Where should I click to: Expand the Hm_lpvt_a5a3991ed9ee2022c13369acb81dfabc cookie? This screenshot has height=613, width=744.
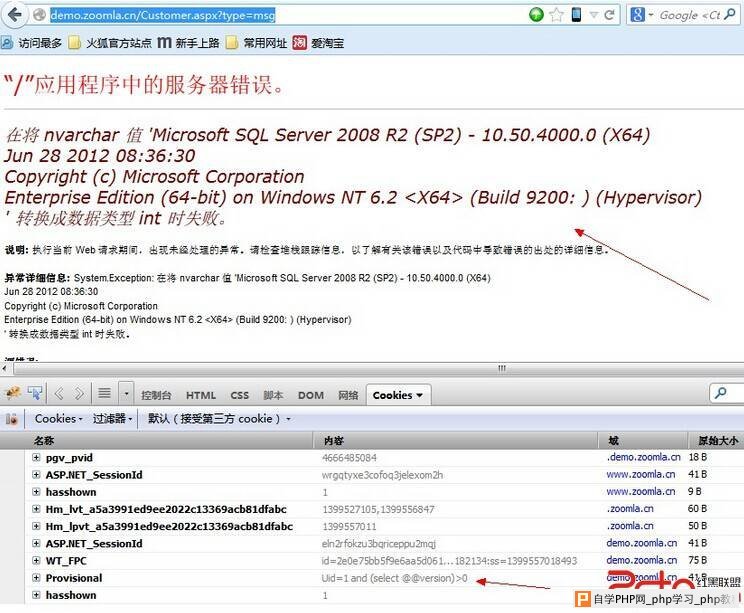[x=36, y=526]
